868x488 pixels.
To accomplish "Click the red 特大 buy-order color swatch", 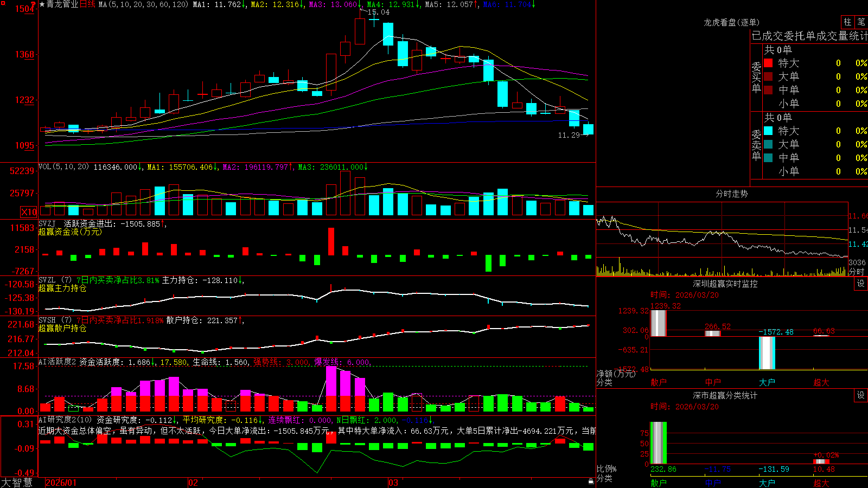I will coord(768,63).
